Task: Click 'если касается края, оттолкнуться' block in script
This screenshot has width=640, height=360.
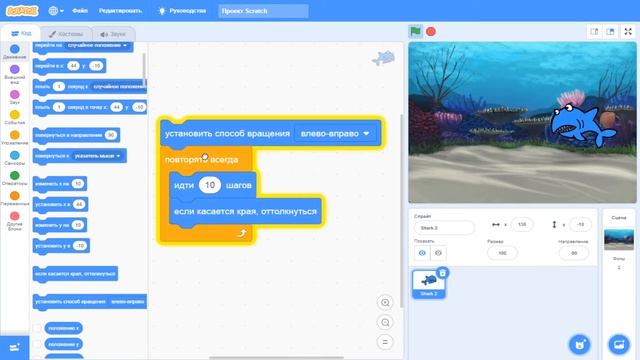Action: pyautogui.click(x=245, y=211)
